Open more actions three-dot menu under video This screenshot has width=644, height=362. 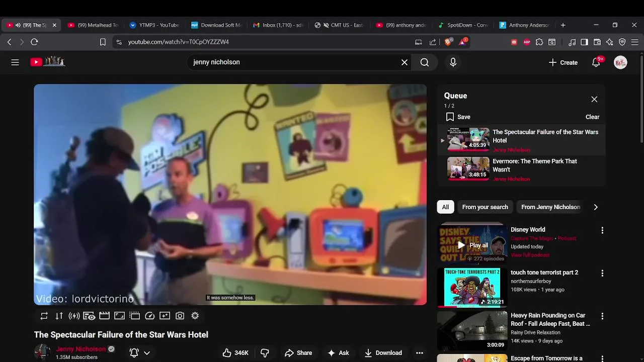420,353
